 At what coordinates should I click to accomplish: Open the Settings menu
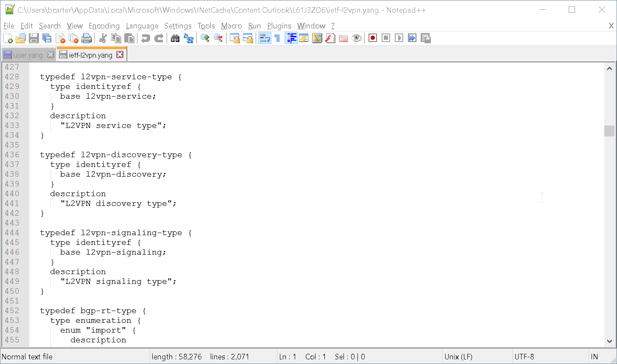(178, 26)
